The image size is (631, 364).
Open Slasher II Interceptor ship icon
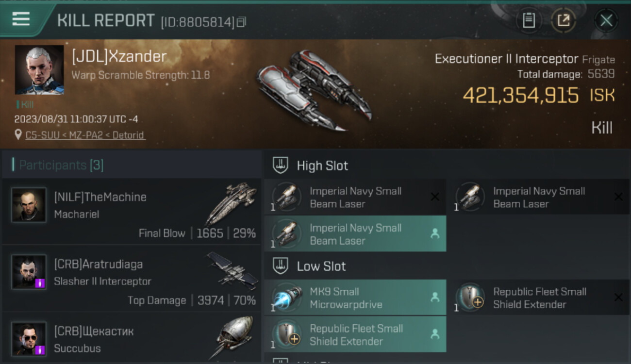coord(232,270)
